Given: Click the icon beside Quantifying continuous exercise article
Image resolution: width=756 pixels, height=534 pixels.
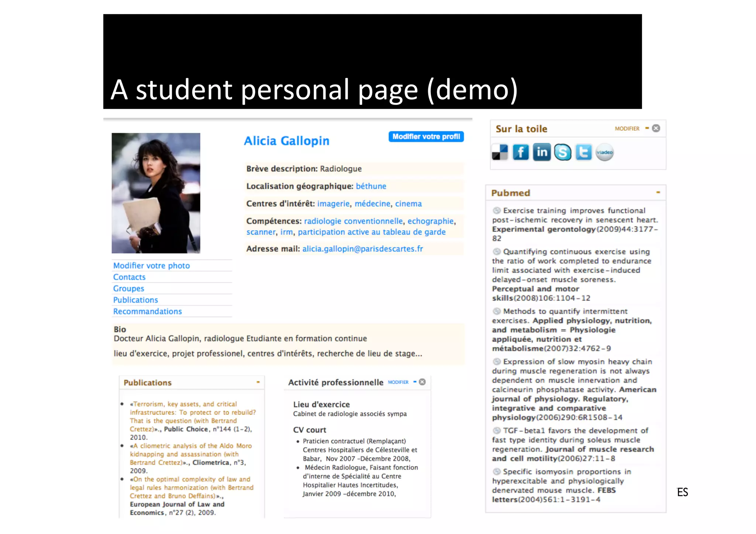Looking at the screenshot, I should point(496,251).
